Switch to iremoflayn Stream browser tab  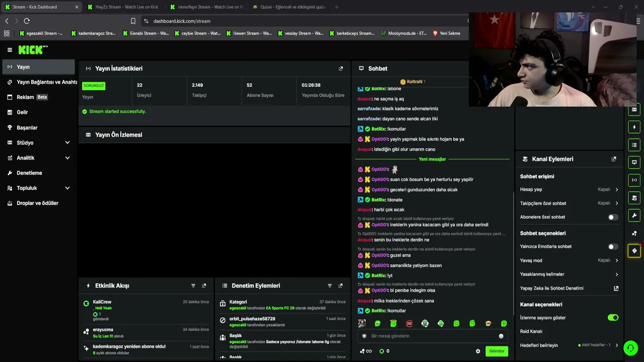pyautogui.click(x=206, y=7)
